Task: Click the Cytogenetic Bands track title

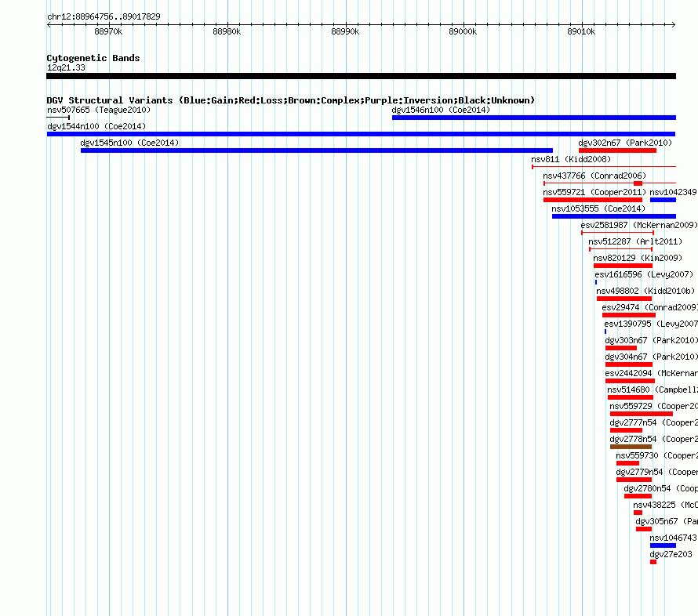Action: click(x=93, y=58)
